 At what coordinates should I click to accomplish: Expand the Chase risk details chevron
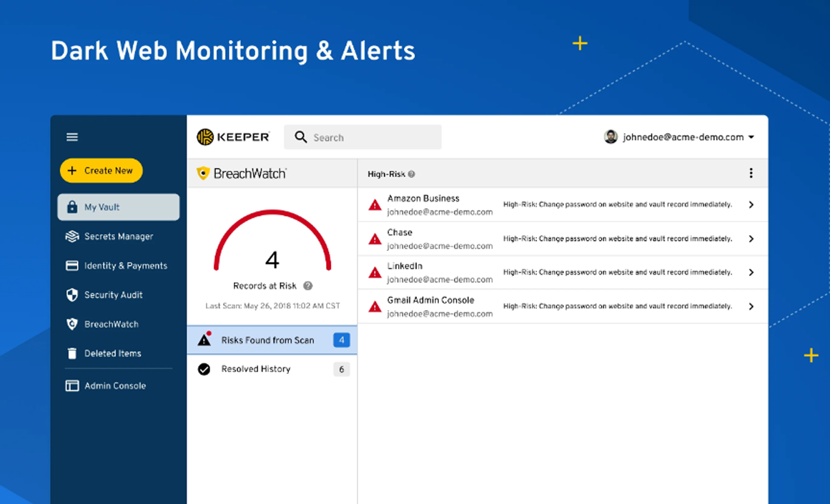coord(751,238)
